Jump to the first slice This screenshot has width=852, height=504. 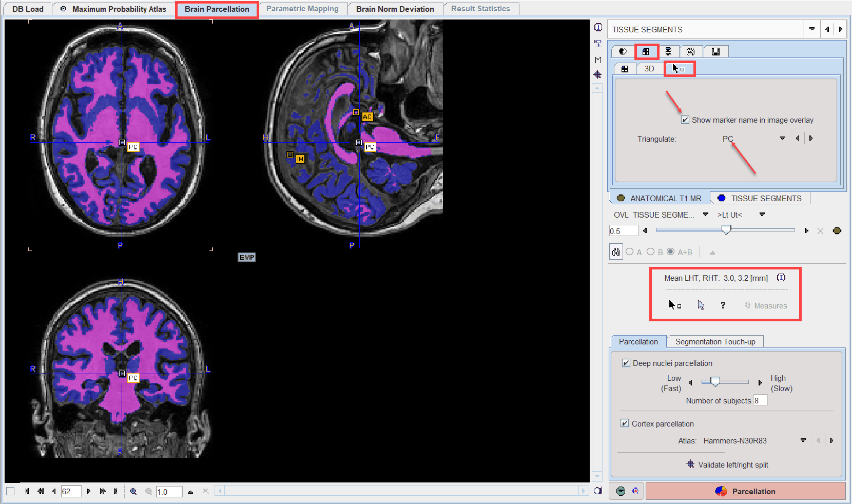(x=27, y=491)
